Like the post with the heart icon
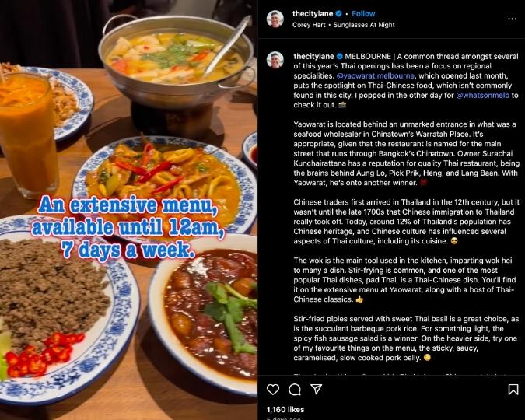 [x=273, y=389]
